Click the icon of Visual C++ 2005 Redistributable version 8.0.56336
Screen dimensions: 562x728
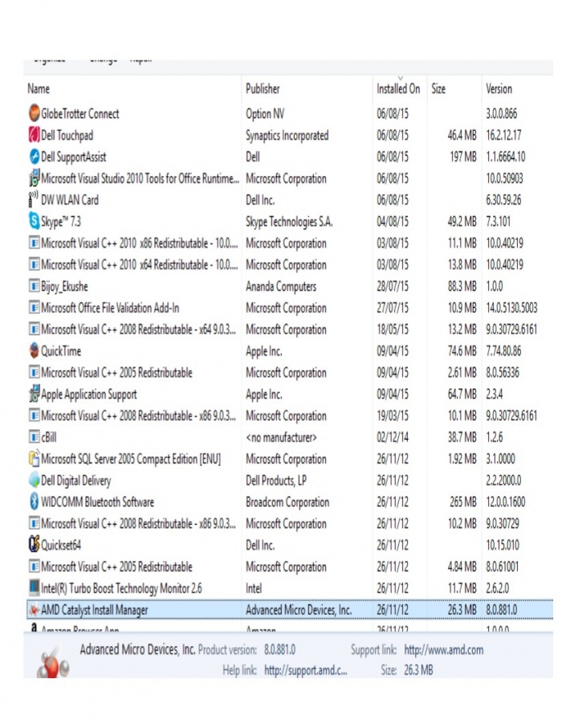(x=34, y=372)
